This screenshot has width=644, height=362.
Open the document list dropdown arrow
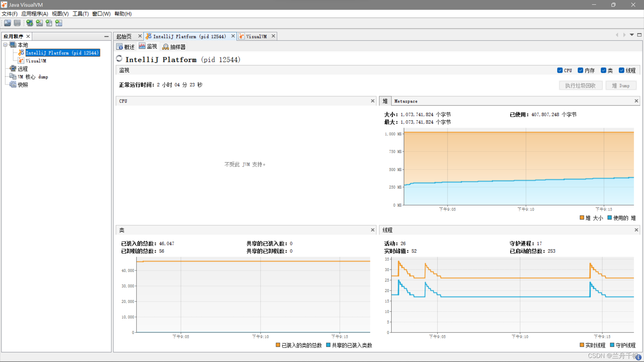[632, 35]
